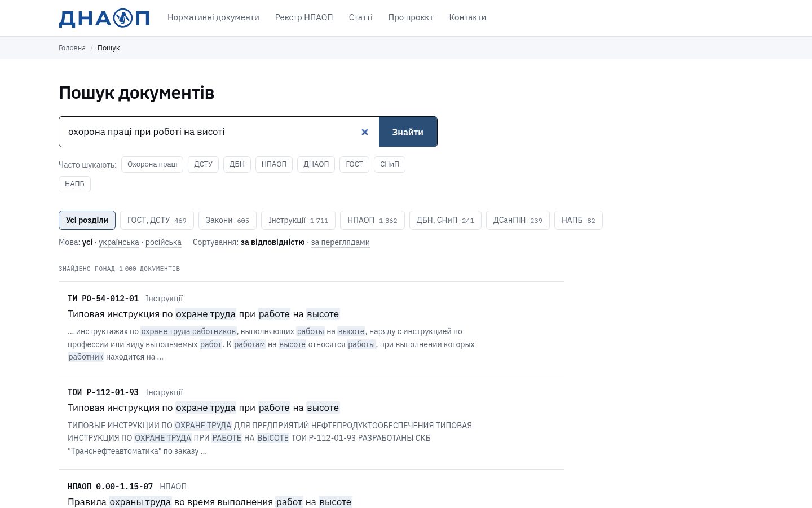
Task: Filter by Інструкції section
Action: [x=298, y=220]
